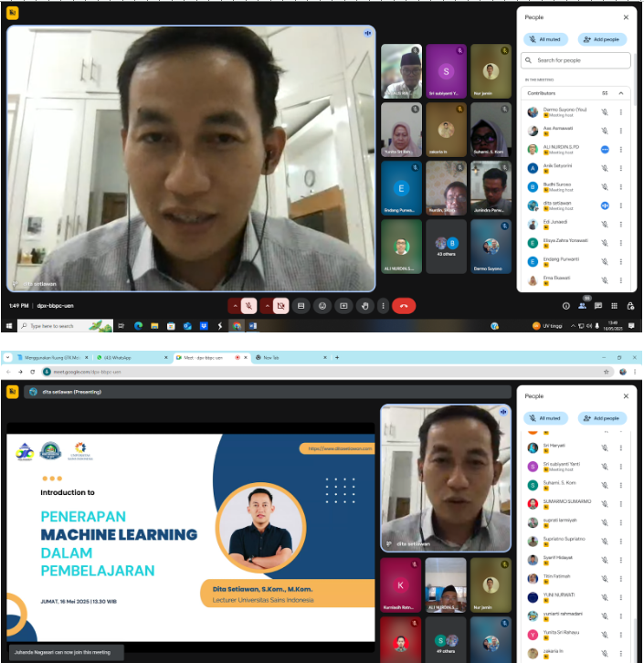Open meeting details info icon
The width and height of the screenshot is (644, 663).
(x=566, y=306)
